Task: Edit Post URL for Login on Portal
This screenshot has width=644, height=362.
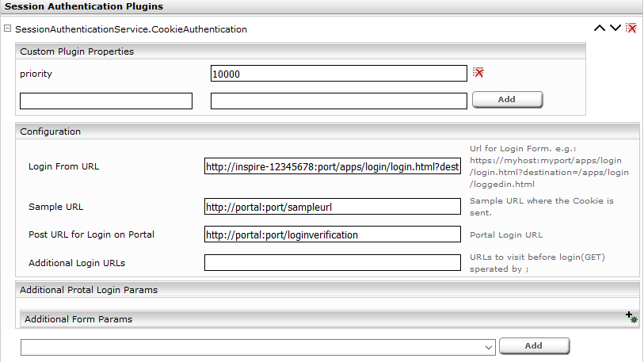Action: pos(332,234)
